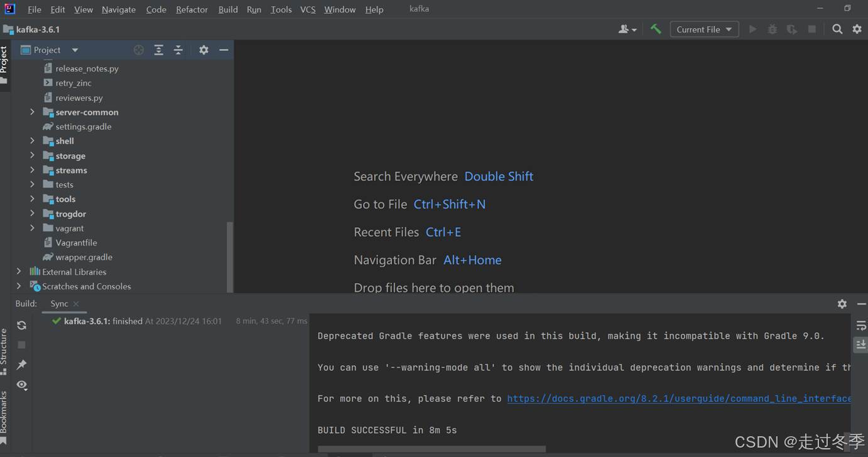
Task: Open Project panel options gear
Action: (x=203, y=50)
